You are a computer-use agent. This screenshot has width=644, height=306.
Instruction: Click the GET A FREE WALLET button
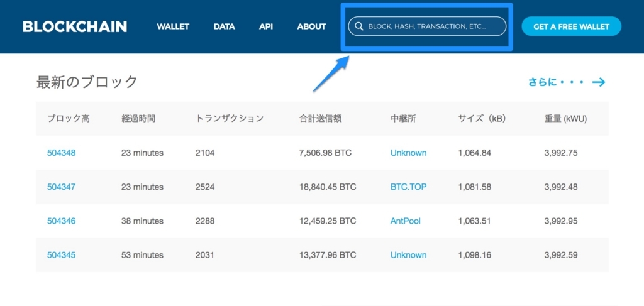(571, 26)
